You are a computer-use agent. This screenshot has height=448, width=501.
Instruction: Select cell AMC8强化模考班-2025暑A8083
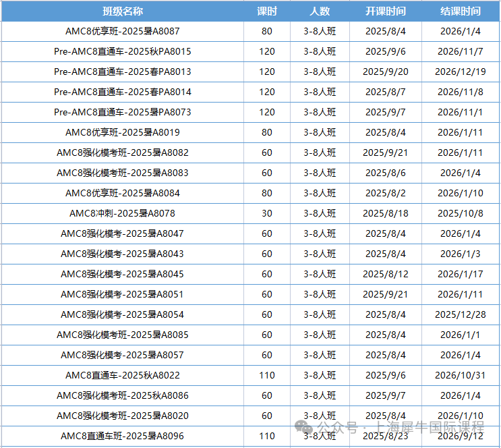123,173
